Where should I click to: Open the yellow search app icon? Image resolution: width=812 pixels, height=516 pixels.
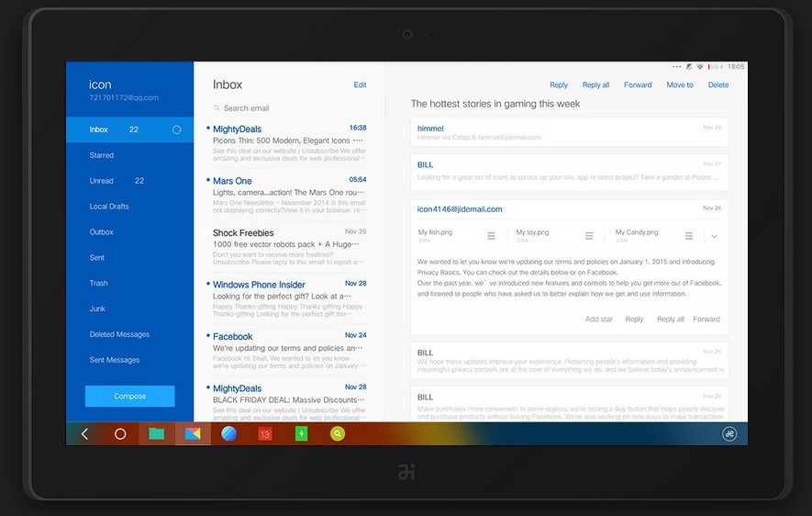click(337, 433)
